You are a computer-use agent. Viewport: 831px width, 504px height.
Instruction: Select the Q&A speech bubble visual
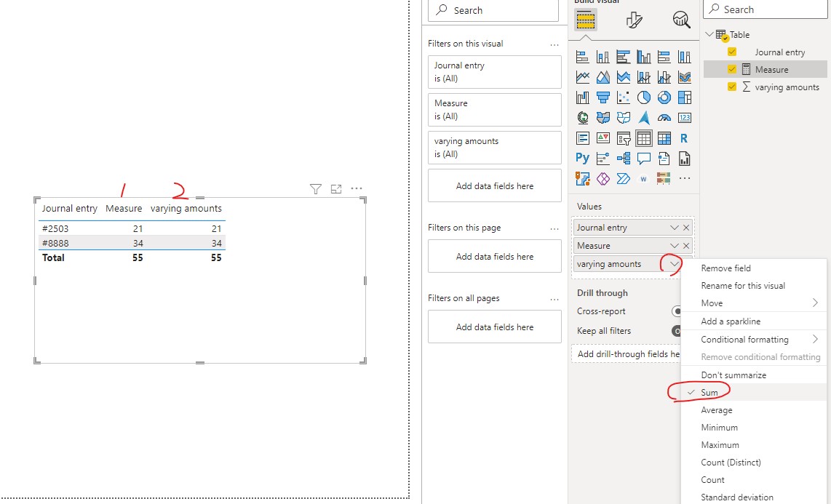[x=644, y=159]
